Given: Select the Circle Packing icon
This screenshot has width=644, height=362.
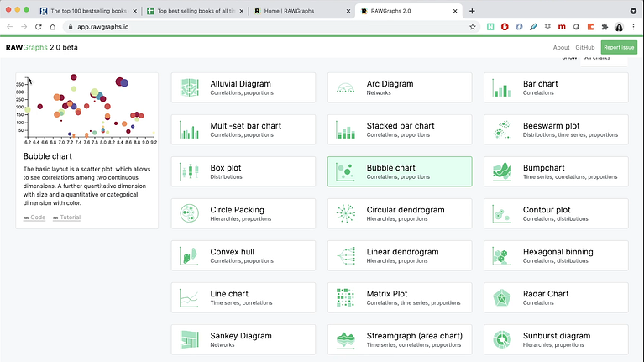Looking at the screenshot, I should (x=189, y=214).
